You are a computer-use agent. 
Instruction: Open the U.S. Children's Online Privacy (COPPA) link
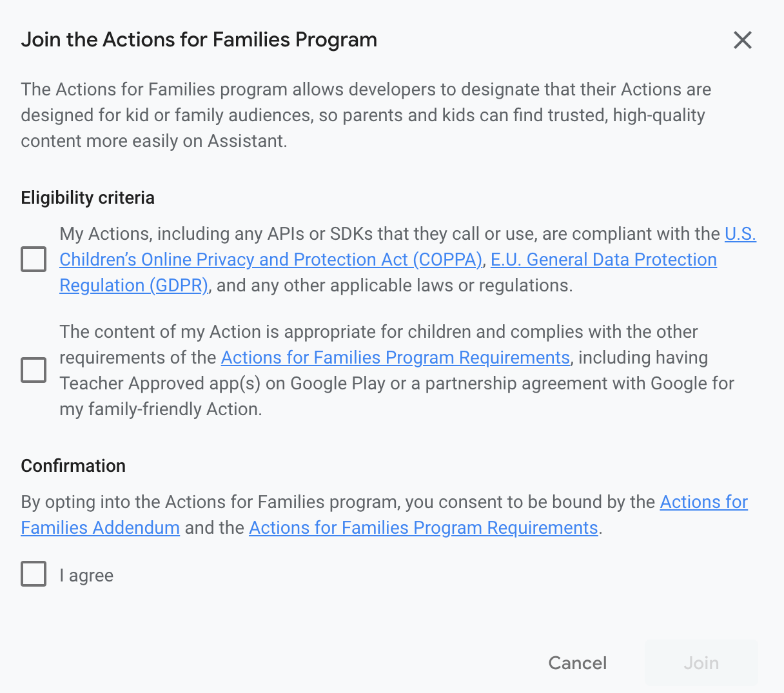tap(271, 260)
